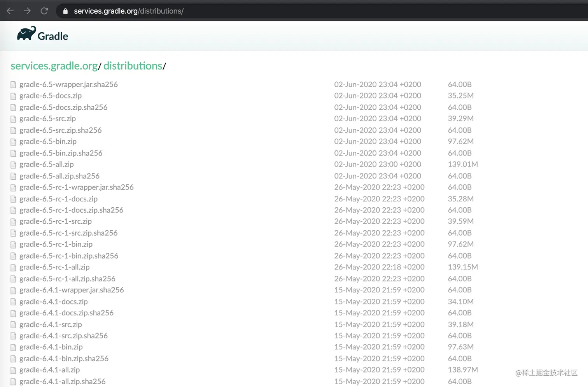This screenshot has height=387, width=588.
Task: Click the file icon beside gradle-6.5-docs.zip
Action: coord(13,96)
